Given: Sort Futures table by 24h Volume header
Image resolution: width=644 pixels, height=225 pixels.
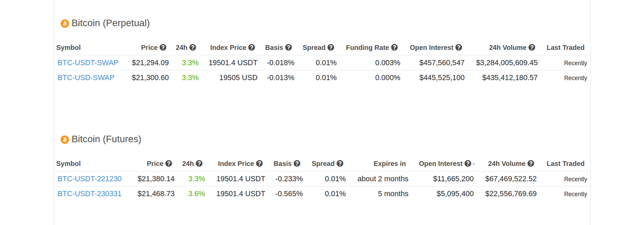Looking at the screenshot, I should tap(506, 164).
